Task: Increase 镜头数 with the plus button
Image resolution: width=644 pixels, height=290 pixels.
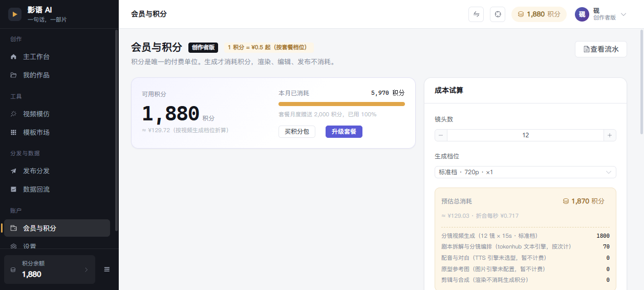Action: tap(610, 135)
